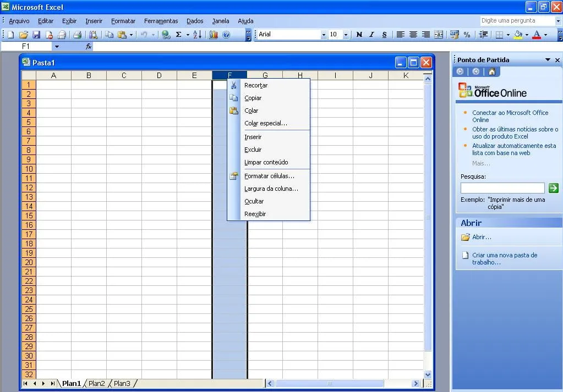
Task: Click Obter as últimas notícias link
Action: click(x=515, y=132)
